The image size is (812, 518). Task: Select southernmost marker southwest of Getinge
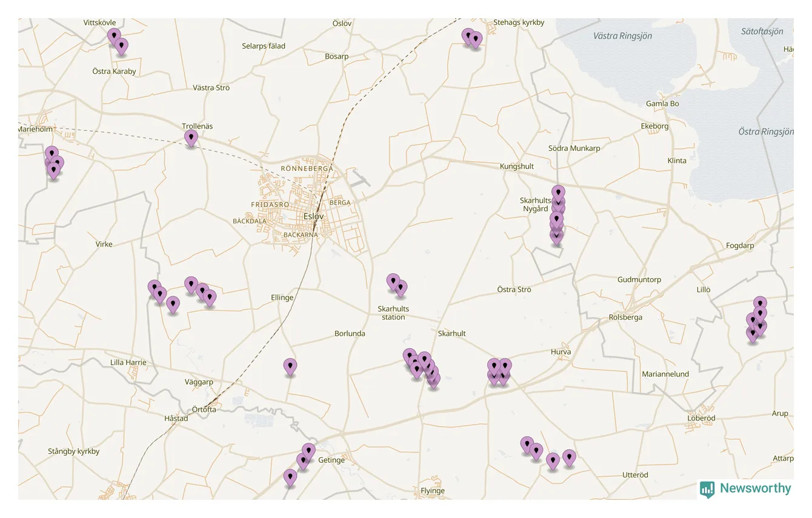pos(290,478)
